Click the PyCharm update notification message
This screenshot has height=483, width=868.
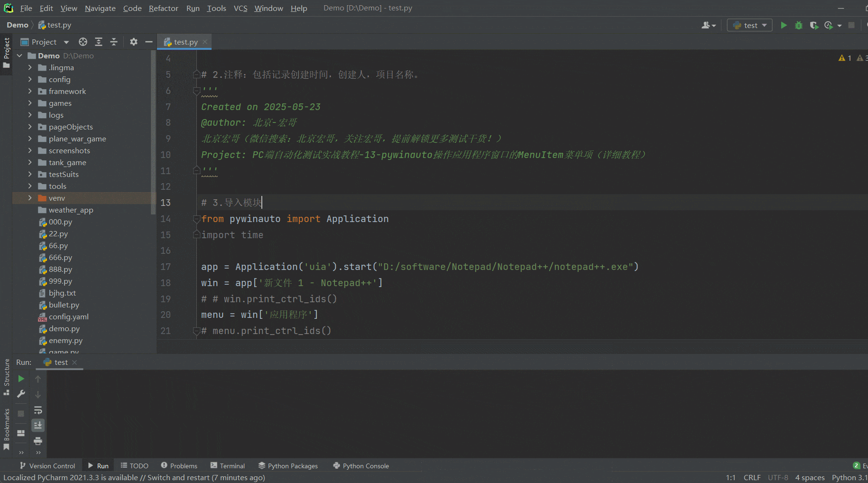(134, 477)
